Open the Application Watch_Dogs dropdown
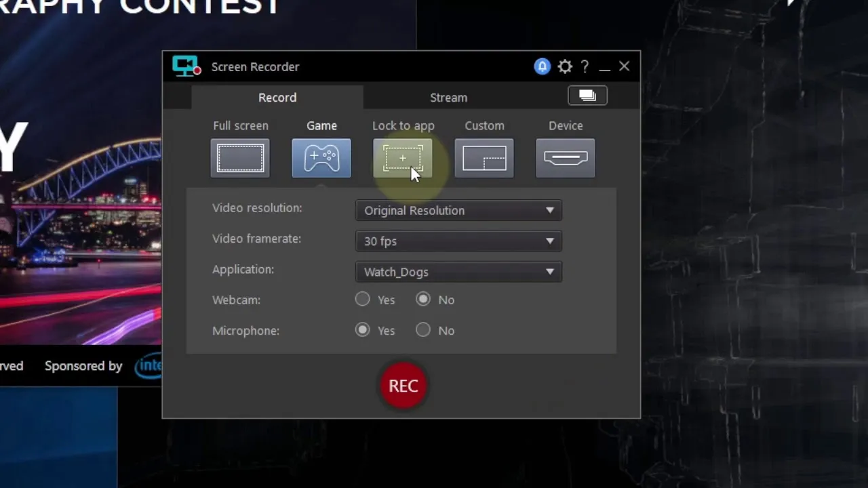The height and width of the screenshot is (488, 868). tap(458, 272)
